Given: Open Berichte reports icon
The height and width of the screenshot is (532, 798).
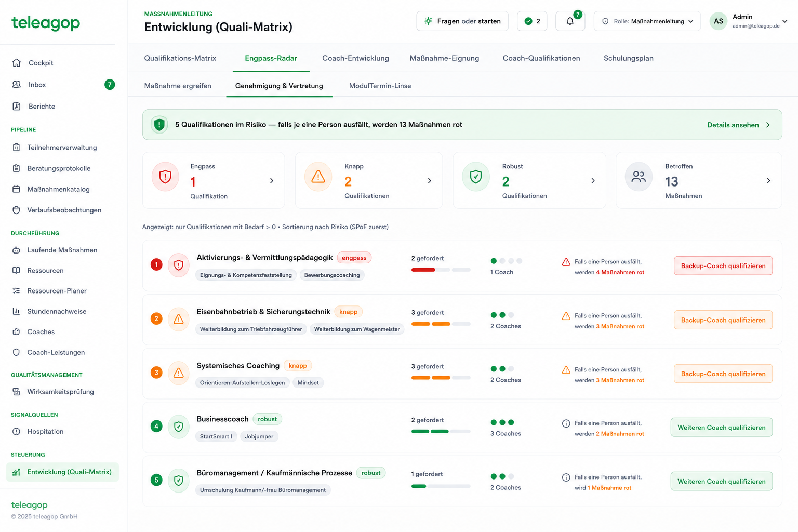Looking at the screenshot, I should (x=17, y=107).
